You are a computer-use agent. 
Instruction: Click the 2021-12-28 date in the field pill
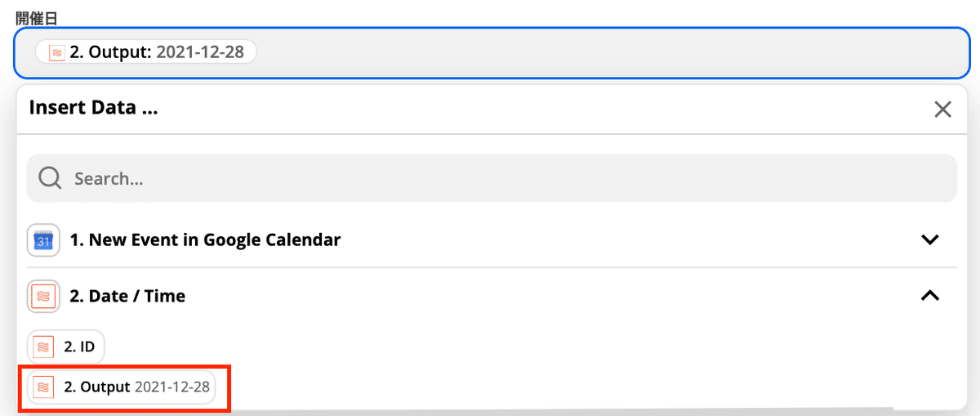pyautogui.click(x=198, y=53)
